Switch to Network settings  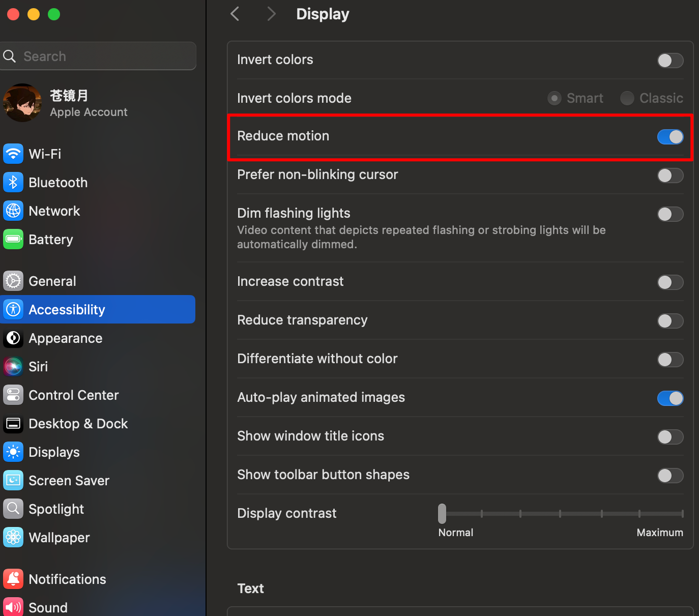[x=98, y=211]
